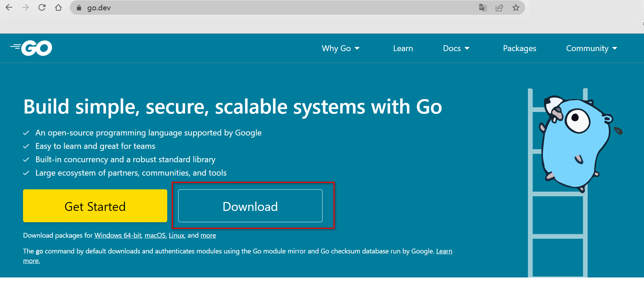
Task: Expand the Community dropdown menu
Action: pos(592,48)
